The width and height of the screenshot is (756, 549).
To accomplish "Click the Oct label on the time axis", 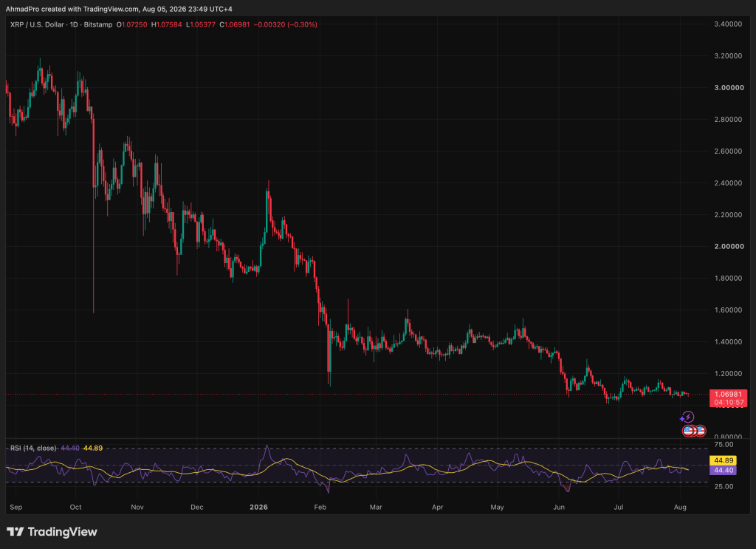I will [76, 507].
